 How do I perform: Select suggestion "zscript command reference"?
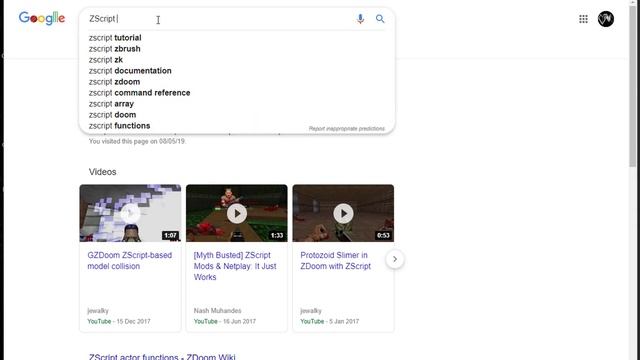pyautogui.click(x=140, y=93)
